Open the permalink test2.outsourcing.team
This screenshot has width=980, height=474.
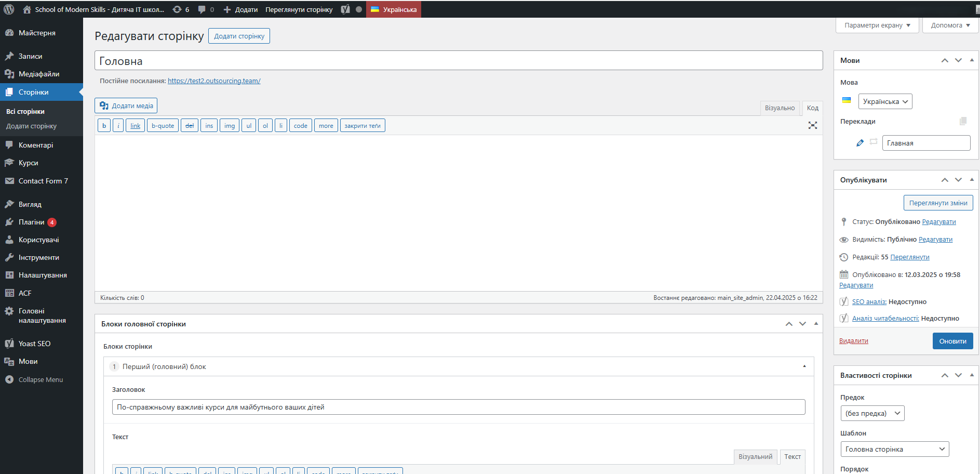click(214, 81)
